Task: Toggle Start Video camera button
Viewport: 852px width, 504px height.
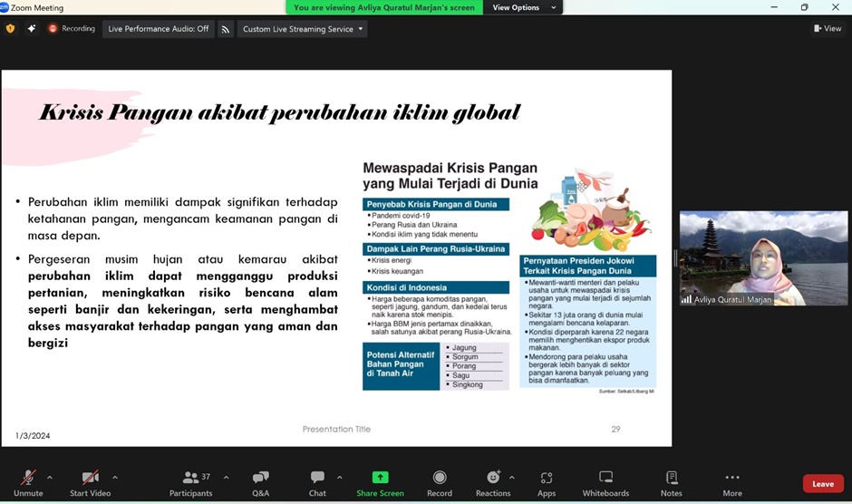Action: 90,483
